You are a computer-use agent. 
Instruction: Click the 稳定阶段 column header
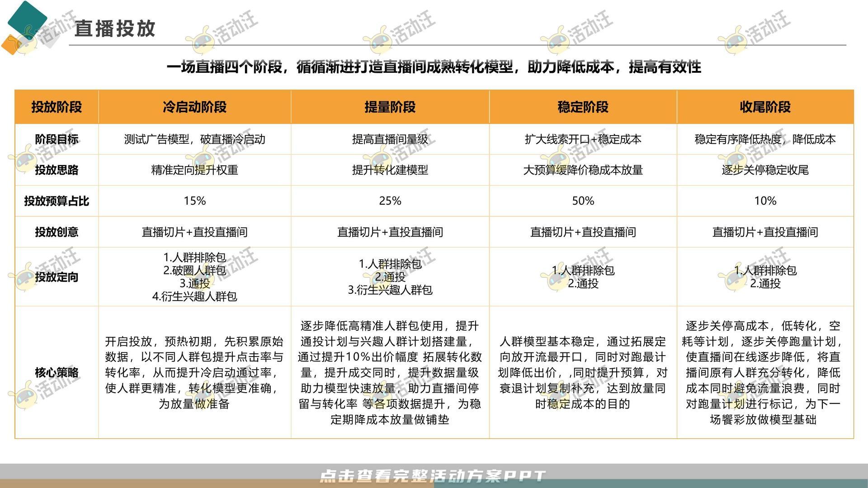(582, 108)
